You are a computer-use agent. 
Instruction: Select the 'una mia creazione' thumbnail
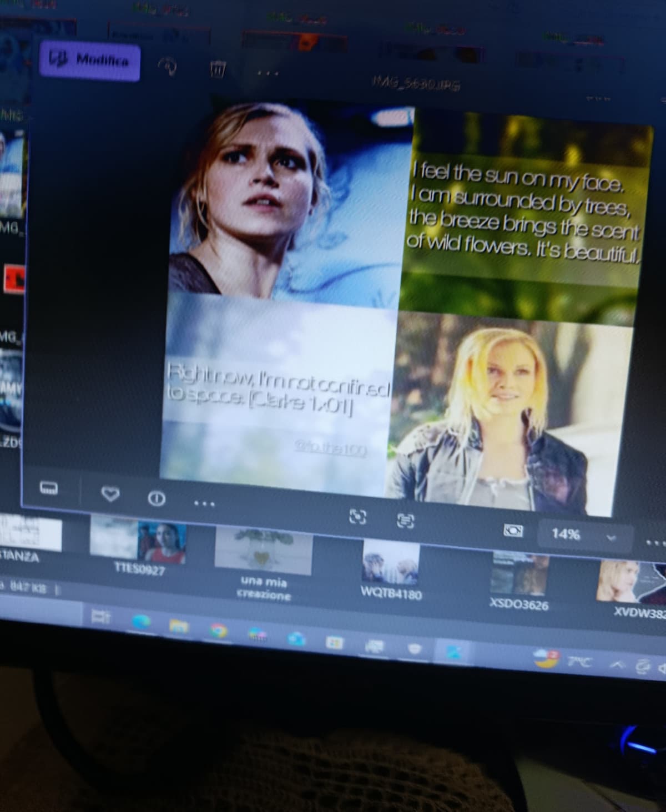pos(263,551)
